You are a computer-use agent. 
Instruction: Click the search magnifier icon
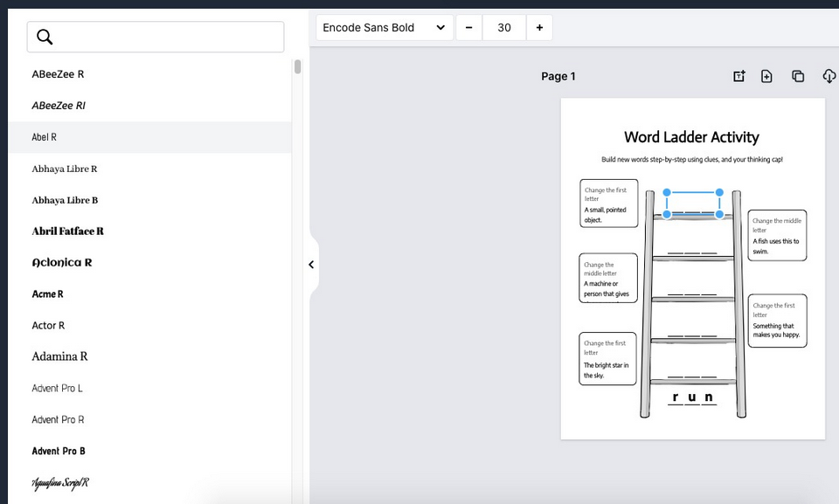click(45, 37)
